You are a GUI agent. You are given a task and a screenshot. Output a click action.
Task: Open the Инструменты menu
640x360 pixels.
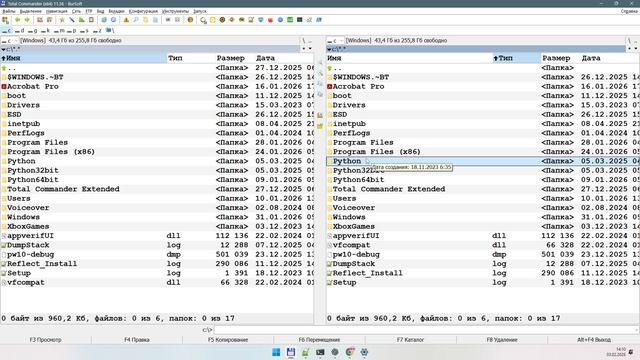tap(175, 11)
